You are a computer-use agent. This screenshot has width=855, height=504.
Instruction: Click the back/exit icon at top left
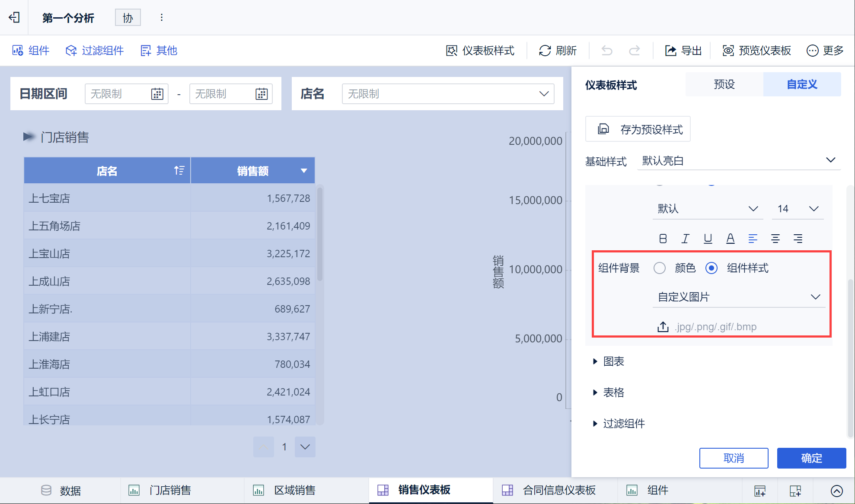[x=14, y=17]
